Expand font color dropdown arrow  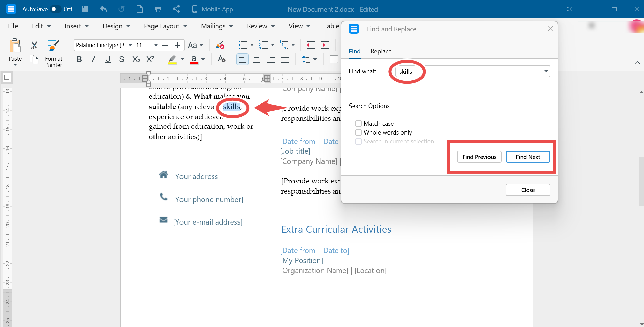203,59
